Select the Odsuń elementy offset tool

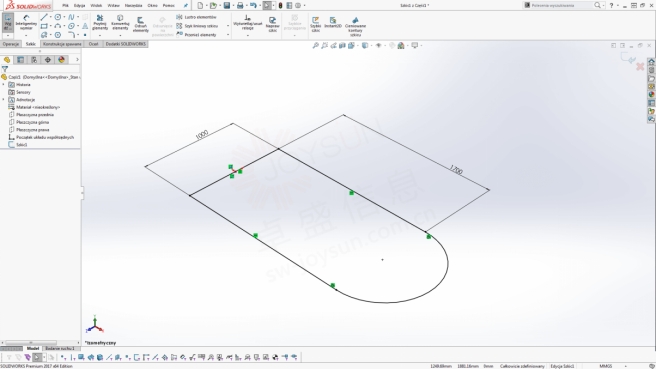[x=140, y=24]
